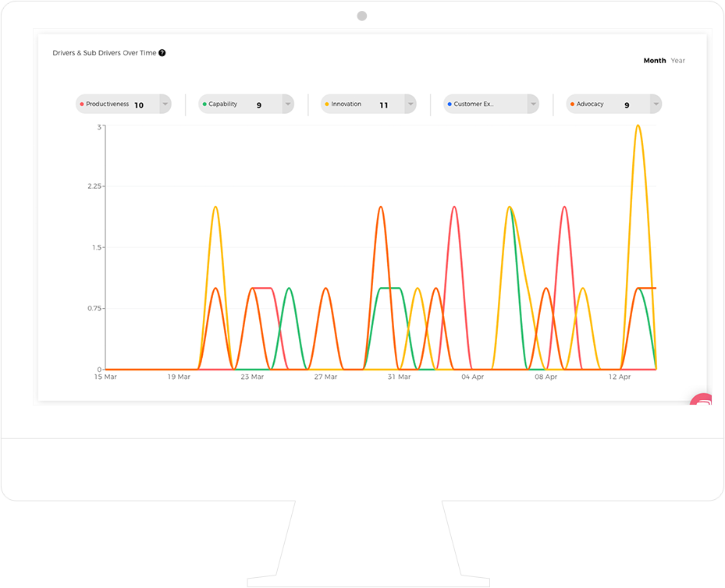Click the 1.5 y-axis label

[x=96, y=247]
